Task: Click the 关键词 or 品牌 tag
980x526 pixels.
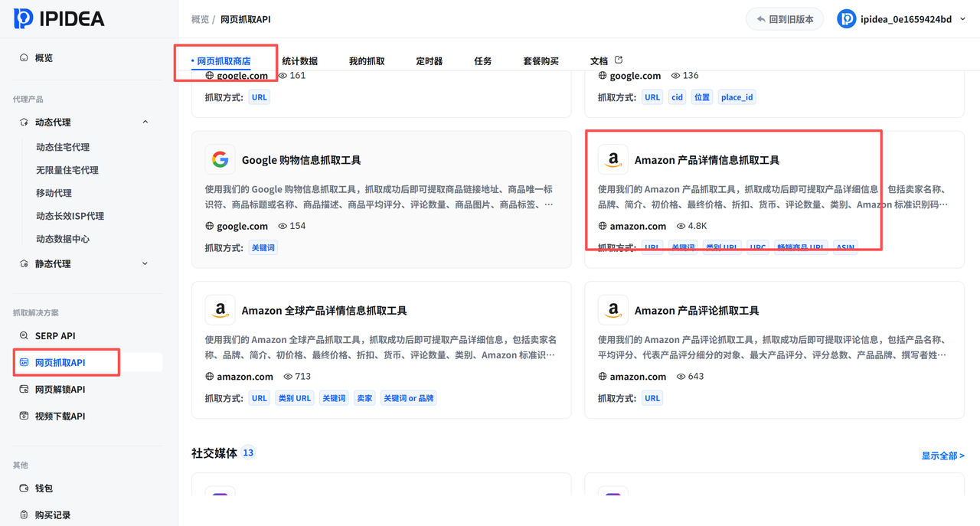Action: (409, 397)
